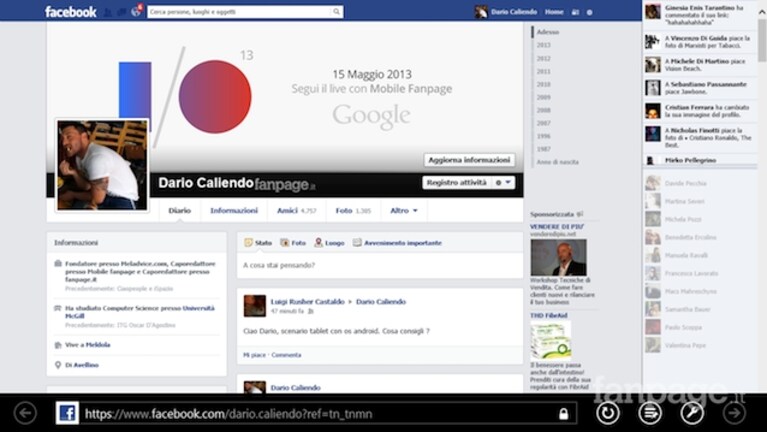
Task: Open chat with Davide Pecchia
Action: pos(700,183)
